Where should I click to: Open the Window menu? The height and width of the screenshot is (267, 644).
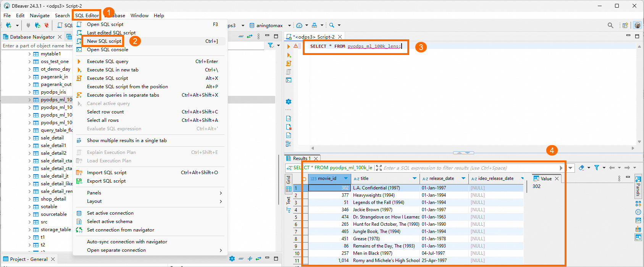pos(139,16)
